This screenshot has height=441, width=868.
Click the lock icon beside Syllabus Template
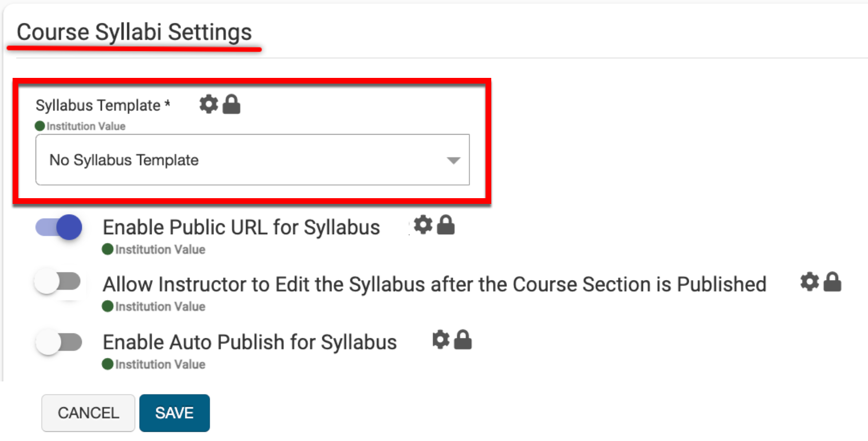coord(231,104)
